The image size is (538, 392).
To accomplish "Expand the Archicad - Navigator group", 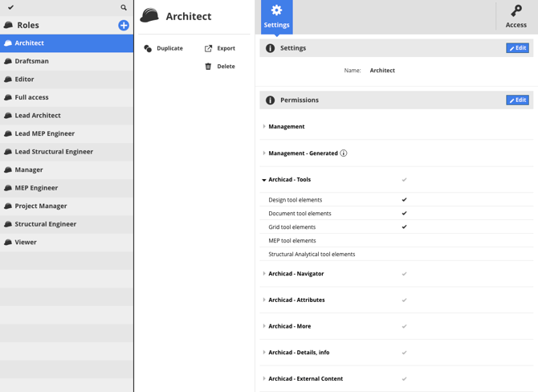I will pos(264,274).
